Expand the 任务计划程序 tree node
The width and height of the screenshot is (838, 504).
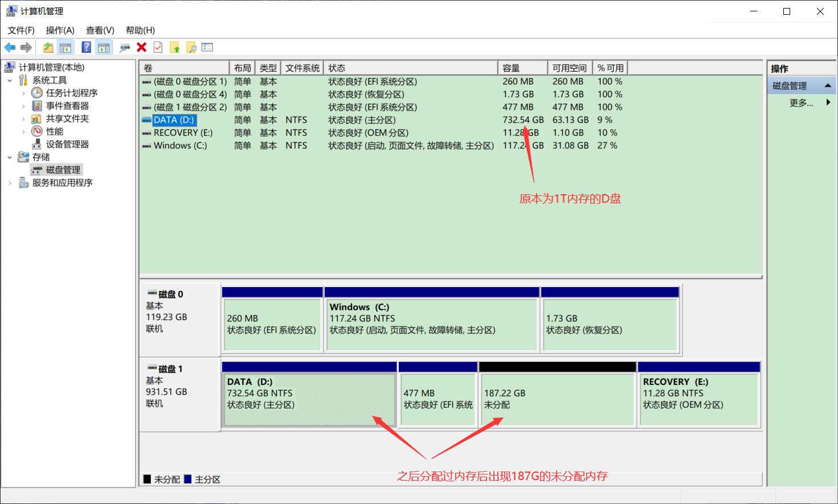23,93
